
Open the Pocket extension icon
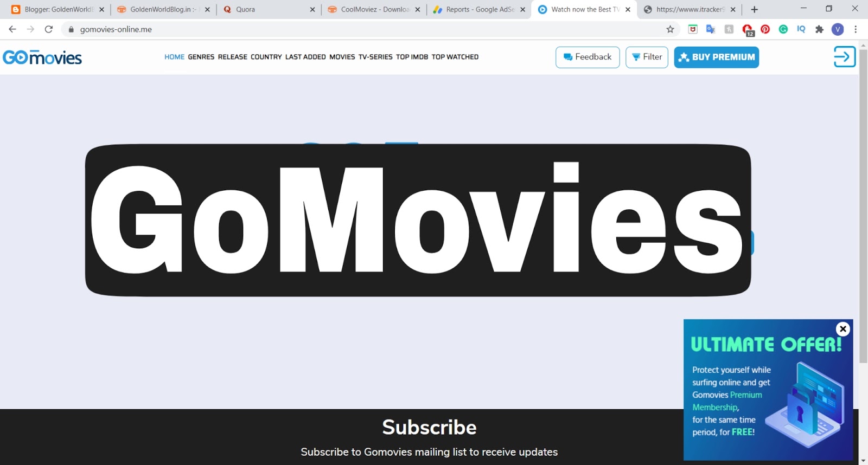coord(693,29)
